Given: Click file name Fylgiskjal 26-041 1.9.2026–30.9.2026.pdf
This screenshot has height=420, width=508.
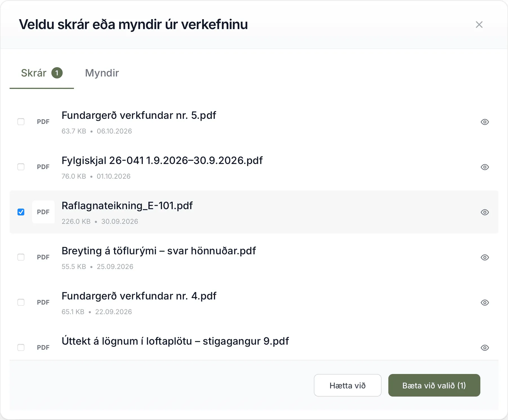Looking at the screenshot, I should pos(162,161).
